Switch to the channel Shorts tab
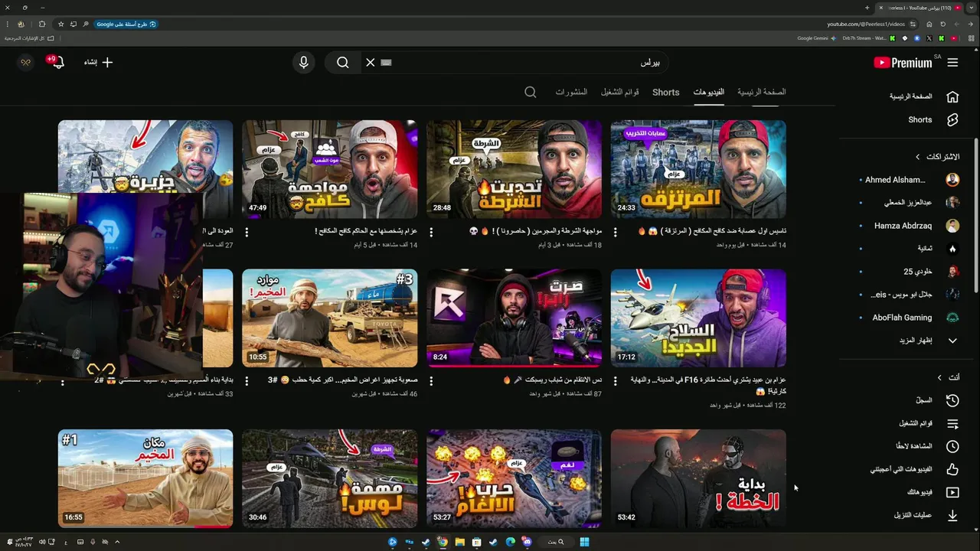Viewport: 980px width, 551px height. point(666,92)
